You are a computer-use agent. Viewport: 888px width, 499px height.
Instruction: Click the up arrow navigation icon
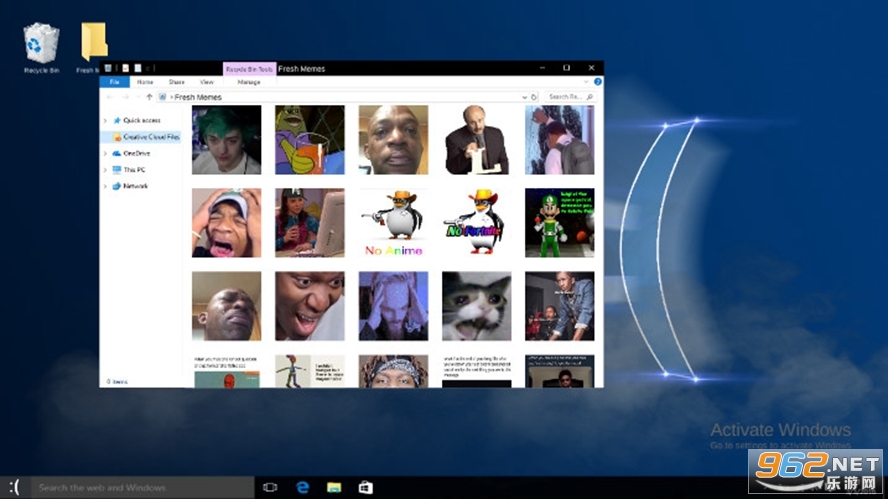[x=149, y=97]
